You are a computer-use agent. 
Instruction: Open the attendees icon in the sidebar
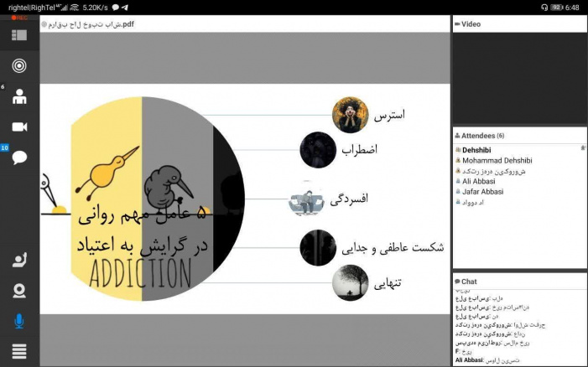click(x=19, y=96)
